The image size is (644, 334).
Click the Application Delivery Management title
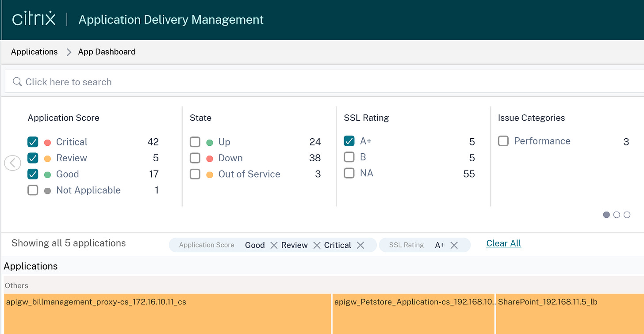coord(171,19)
